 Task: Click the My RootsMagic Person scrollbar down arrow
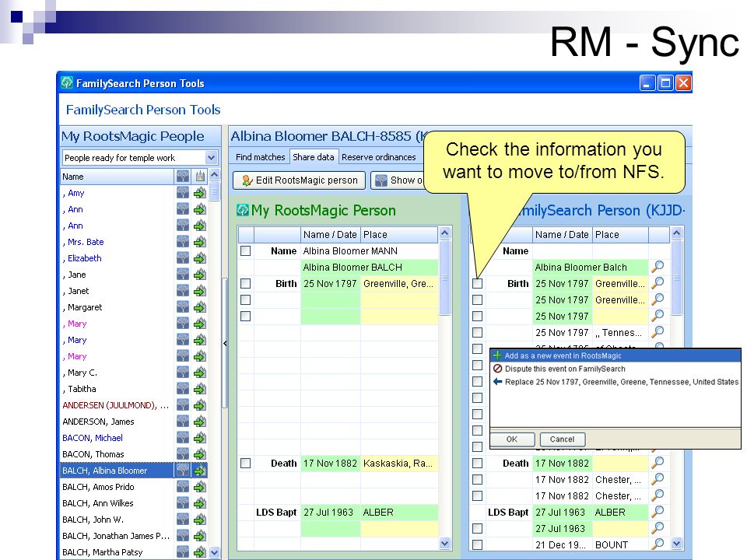coord(444,543)
